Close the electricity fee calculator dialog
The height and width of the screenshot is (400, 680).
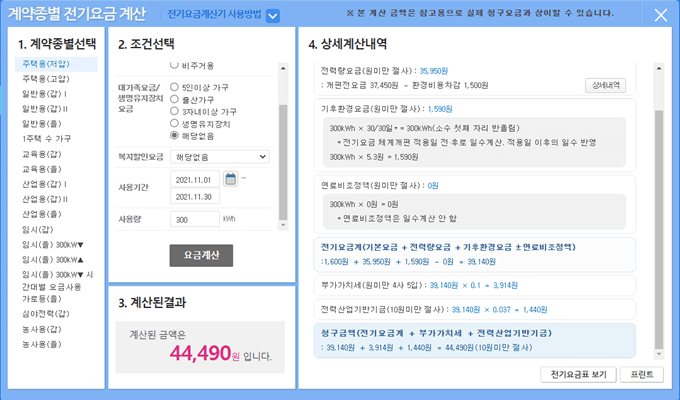tap(660, 16)
